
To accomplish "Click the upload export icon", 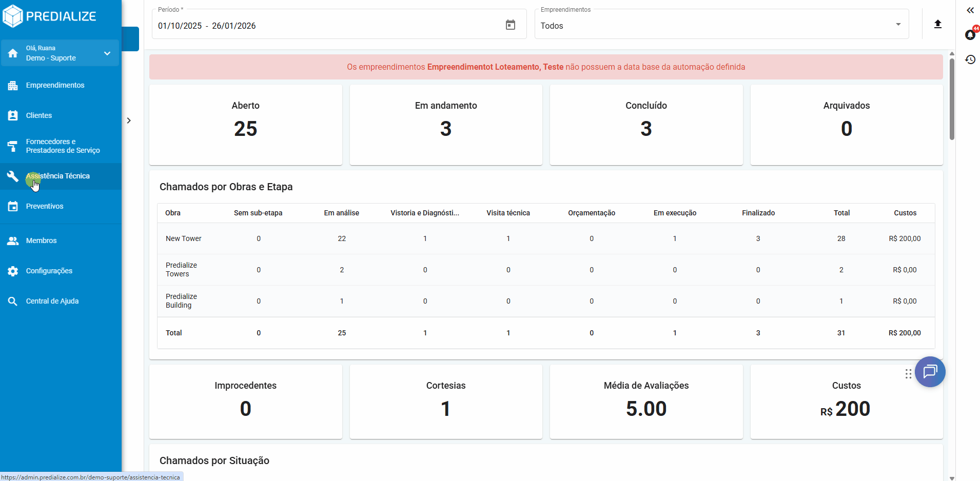I will (937, 24).
